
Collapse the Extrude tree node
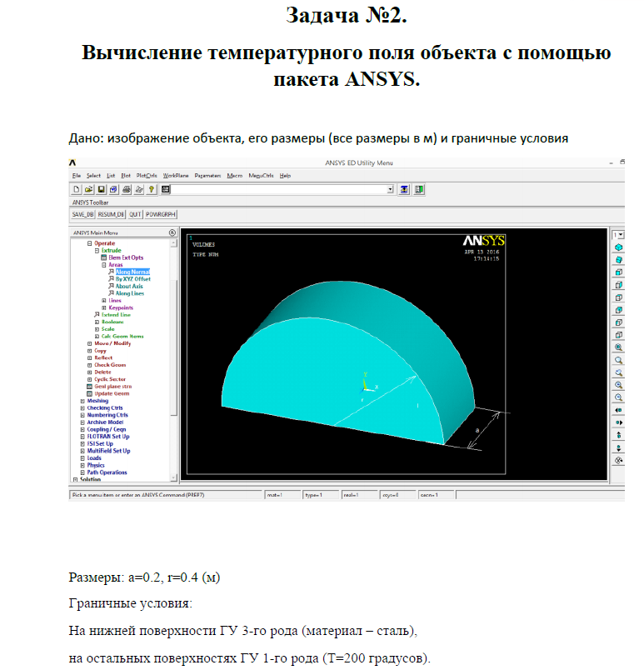(97, 250)
